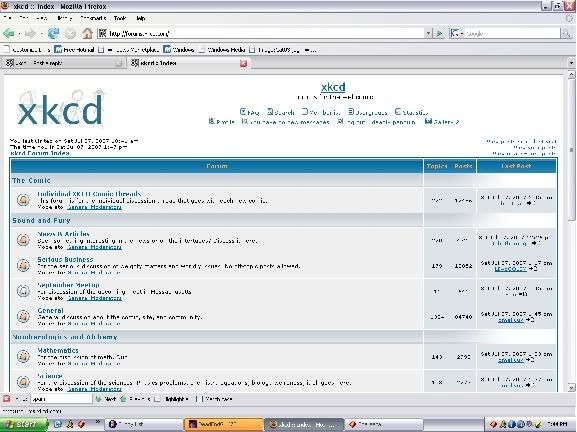This screenshot has width=577, height=432.
Task: Open the Sound and Fury category link
Action: click(41, 220)
